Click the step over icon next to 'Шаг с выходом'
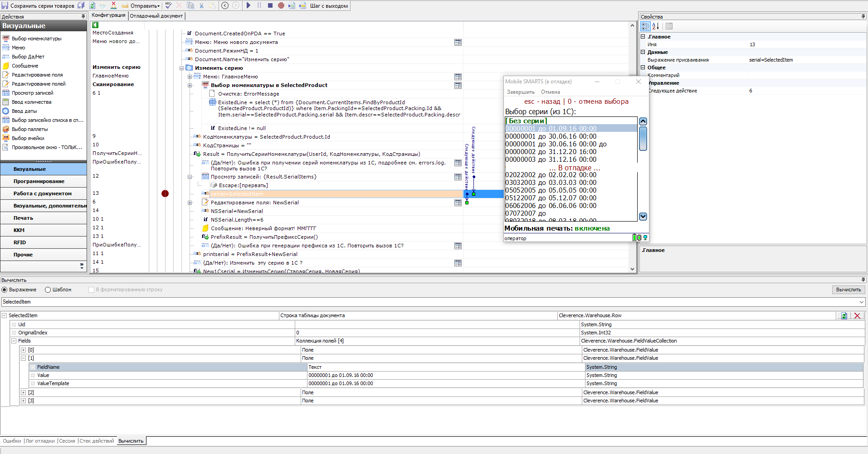This screenshot has height=454, width=868. 302,5
